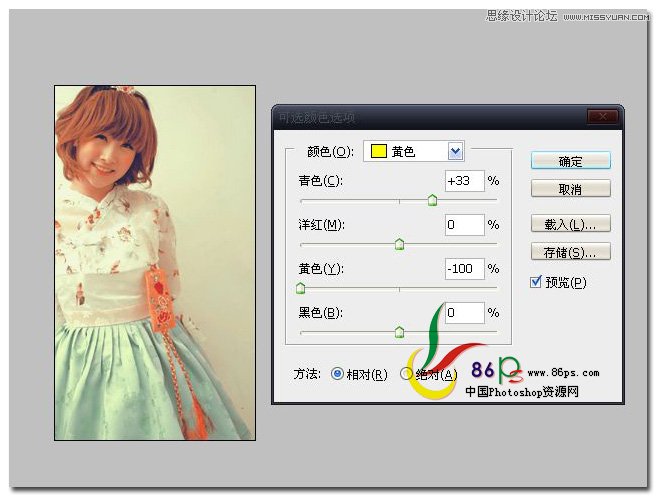
Task: Click the 可选颜色选项 dialog title bar
Action: pos(448,117)
